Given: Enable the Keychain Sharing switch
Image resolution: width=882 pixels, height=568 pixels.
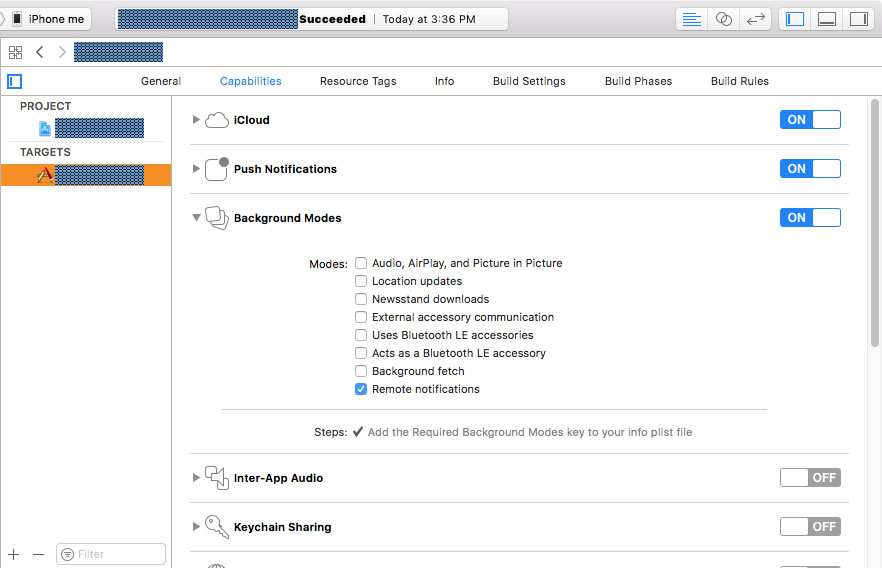Looking at the screenshot, I should tap(810, 527).
